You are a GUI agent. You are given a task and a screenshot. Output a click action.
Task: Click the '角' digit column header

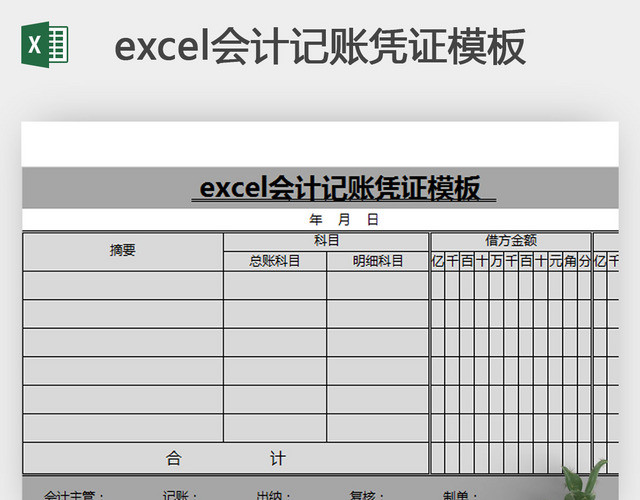click(x=570, y=261)
